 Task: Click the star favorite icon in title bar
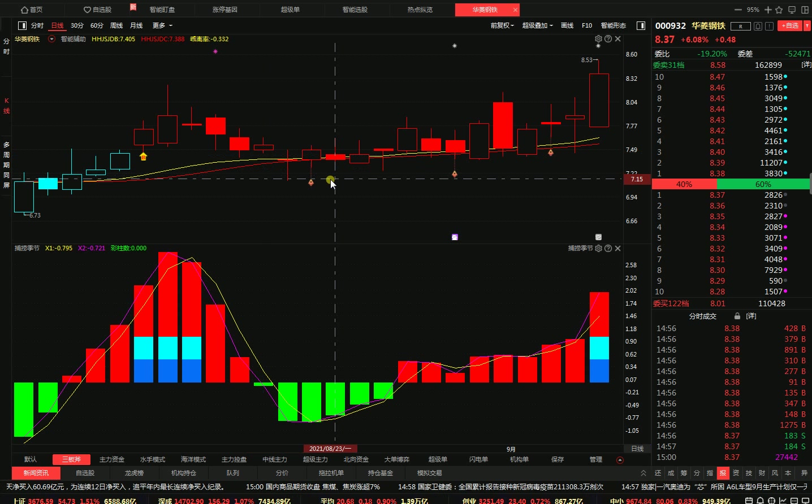pyautogui.click(x=779, y=10)
